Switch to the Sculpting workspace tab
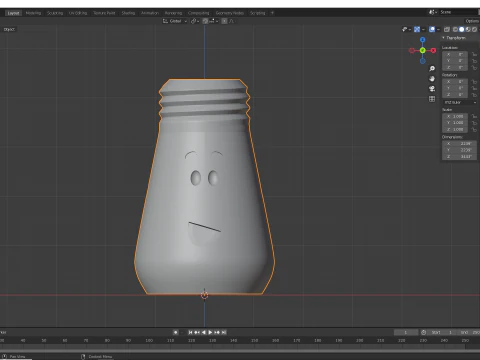 point(55,13)
